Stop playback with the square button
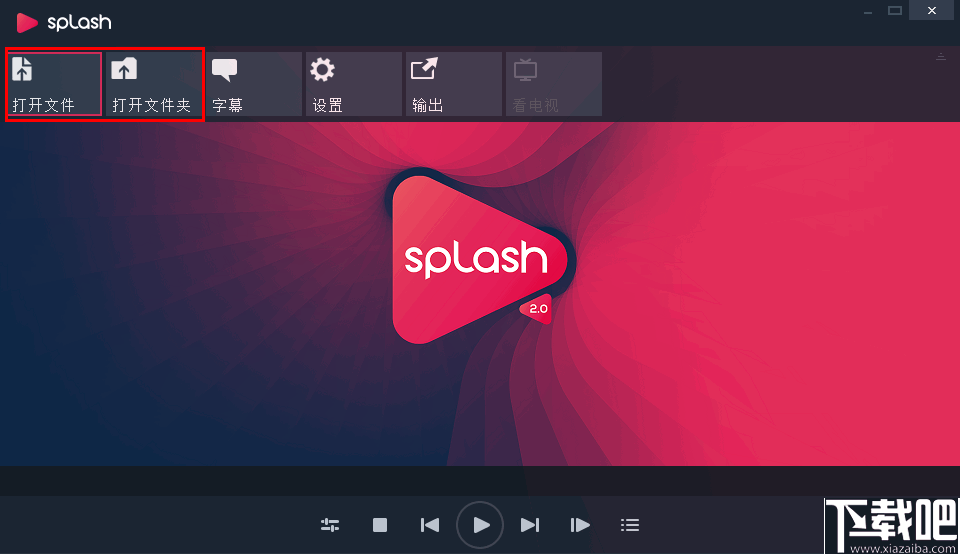960x554 pixels. pos(380,525)
